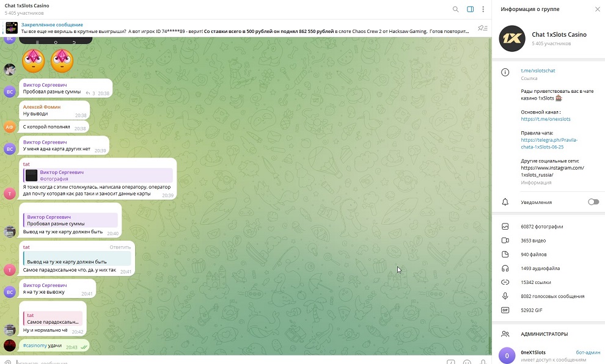Open the 0neX1Slots administrator entry
Viewport: 605px width, 364px height.
tap(548, 355)
